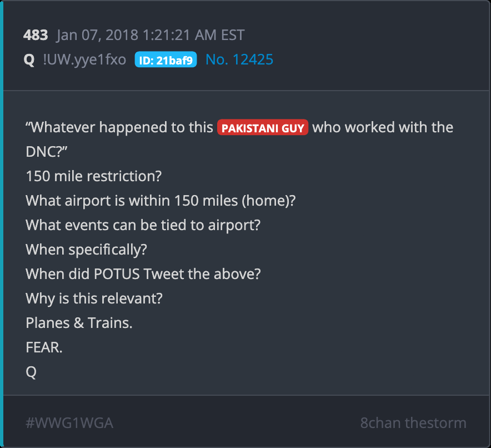Click the Jan 07, 2018 timestamp
Viewport: 491px width, 448px height.
(151, 35)
